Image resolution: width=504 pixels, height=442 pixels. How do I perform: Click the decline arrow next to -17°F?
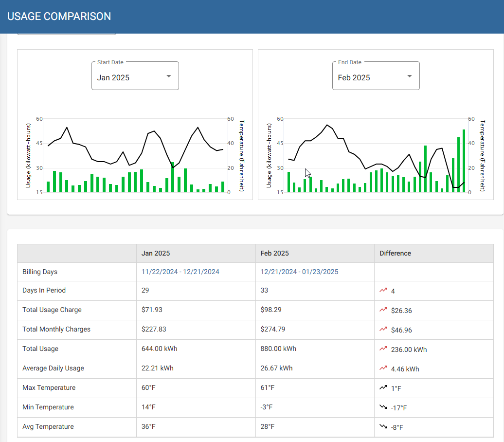[x=382, y=407]
